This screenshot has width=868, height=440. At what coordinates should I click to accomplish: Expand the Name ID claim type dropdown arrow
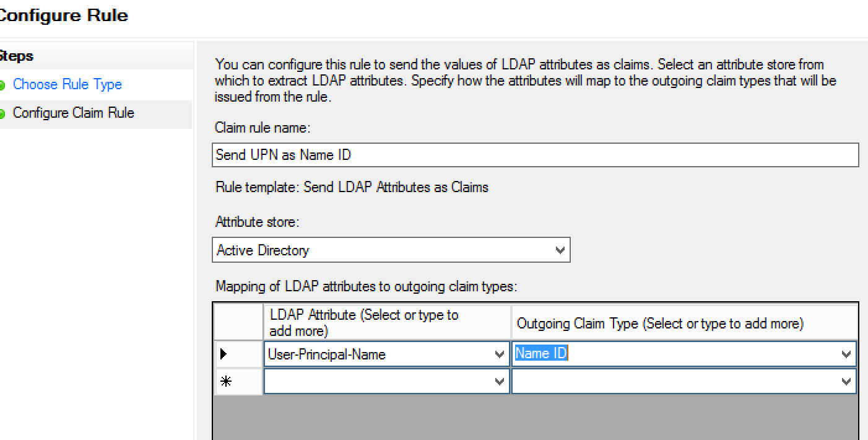[846, 354]
